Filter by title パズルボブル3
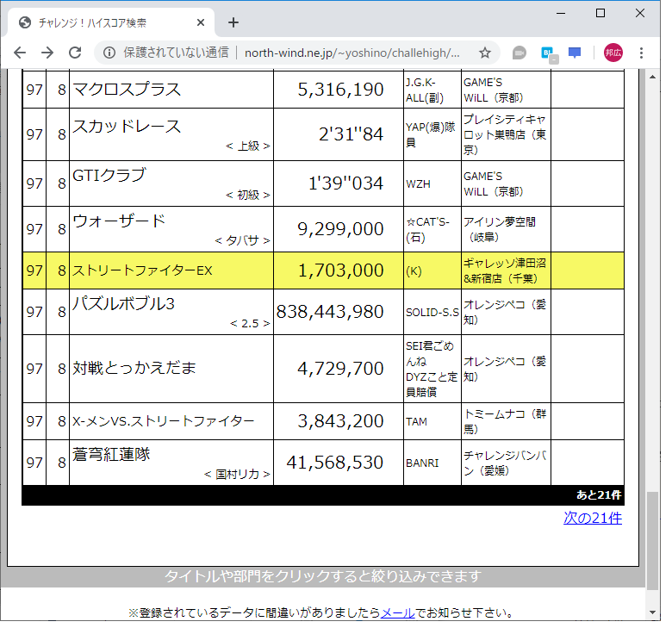This screenshot has height=634, width=672. coord(123,303)
